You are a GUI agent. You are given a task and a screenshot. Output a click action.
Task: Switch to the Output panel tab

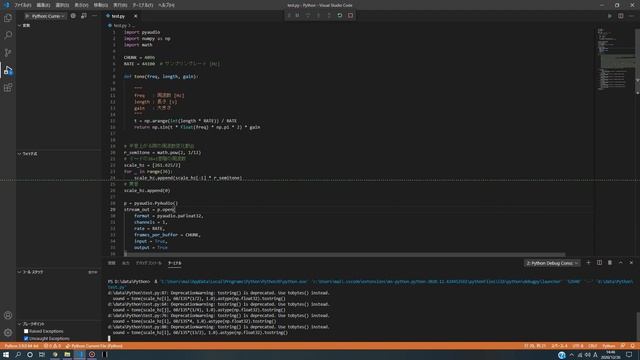[x=126, y=263]
